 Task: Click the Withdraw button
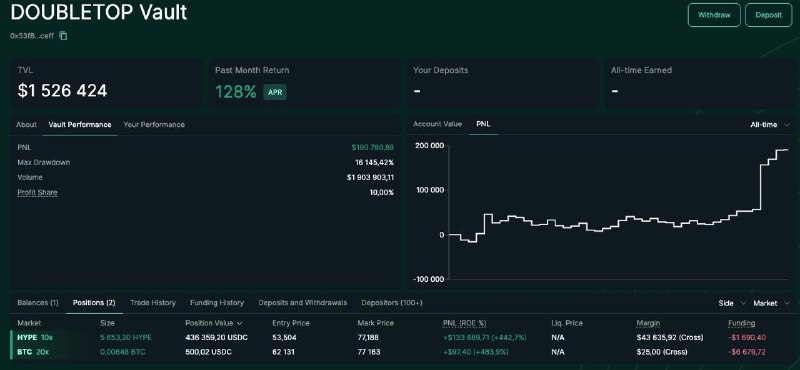click(x=714, y=15)
